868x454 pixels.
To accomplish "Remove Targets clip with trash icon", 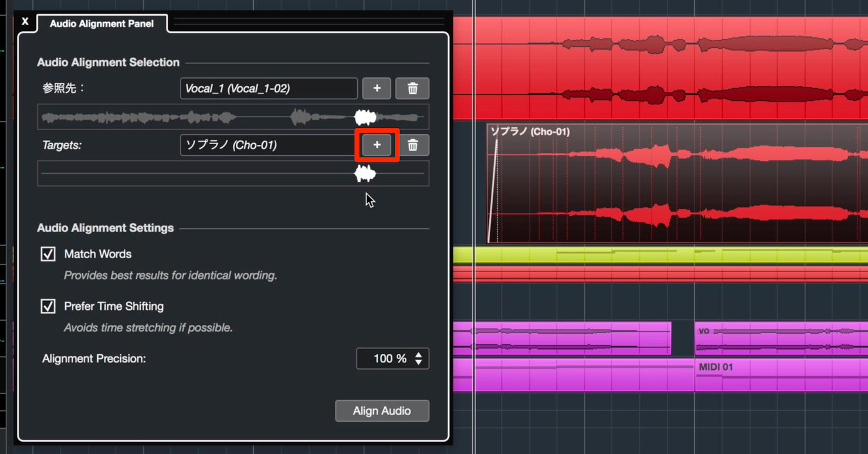I will point(412,145).
